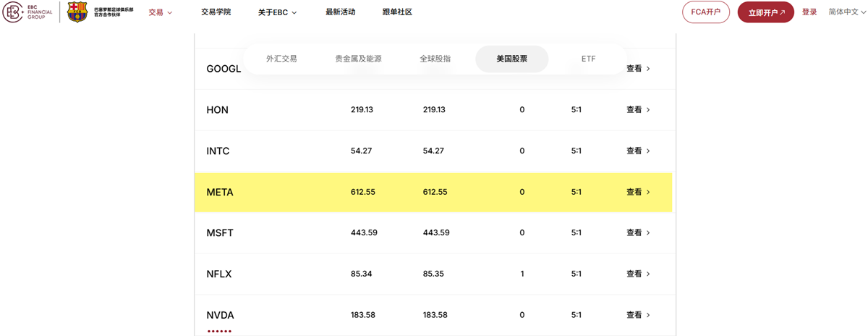Open the 交易学院 menu item

pos(216,12)
